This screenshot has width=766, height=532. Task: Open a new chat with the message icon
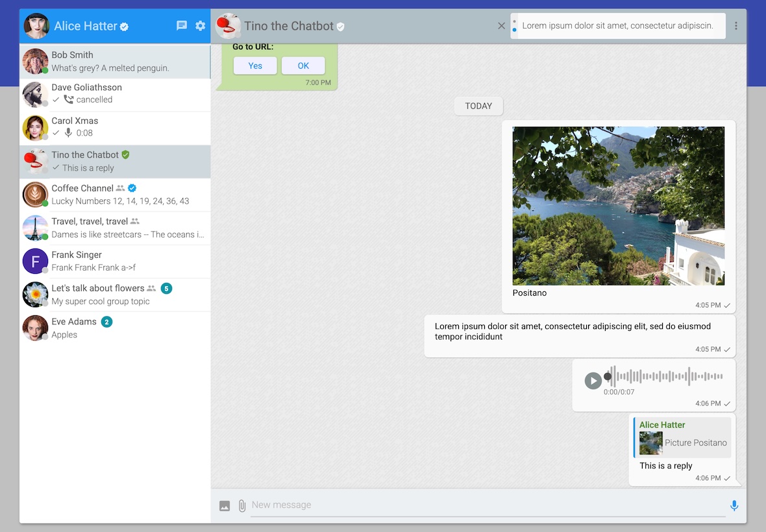point(182,25)
